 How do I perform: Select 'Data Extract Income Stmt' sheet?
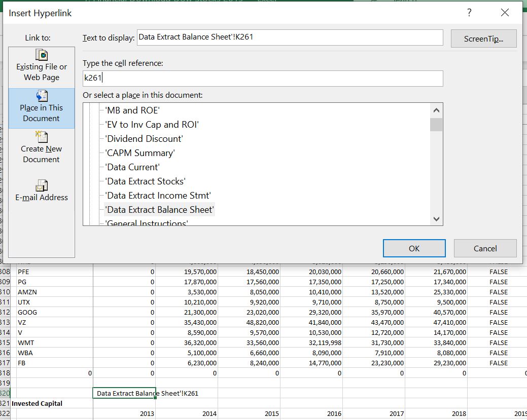point(158,196)
